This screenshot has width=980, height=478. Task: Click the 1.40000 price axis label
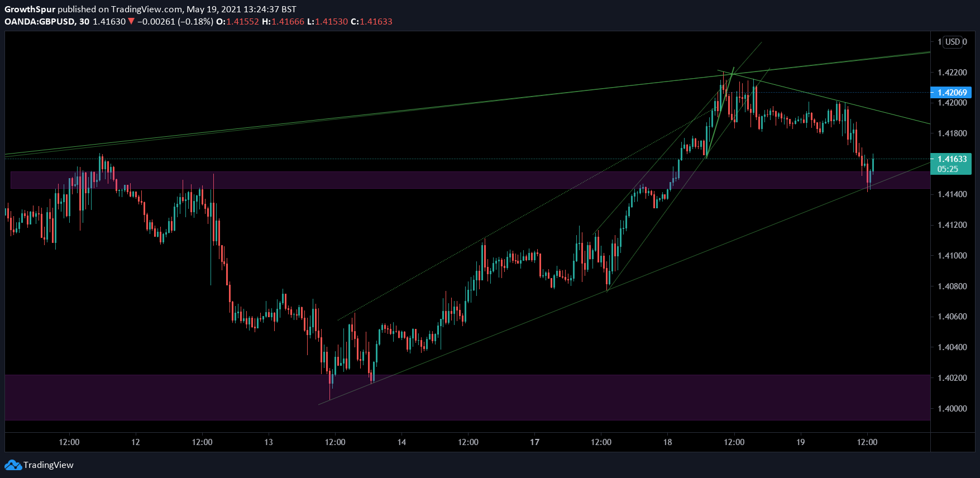[952, 409]
